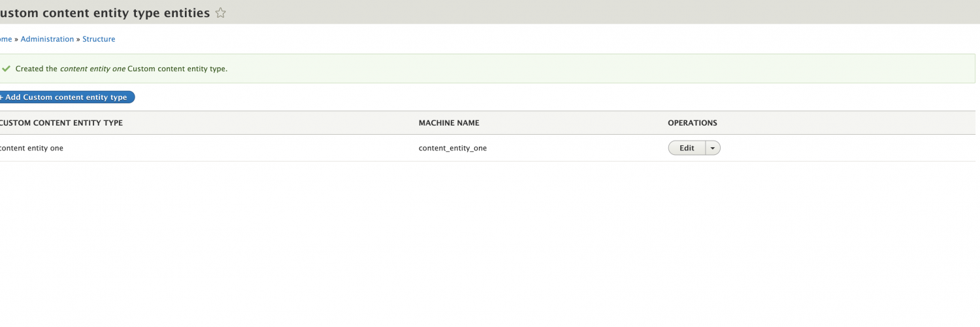
Task: Edit the content entity one type
Action: 687,148
